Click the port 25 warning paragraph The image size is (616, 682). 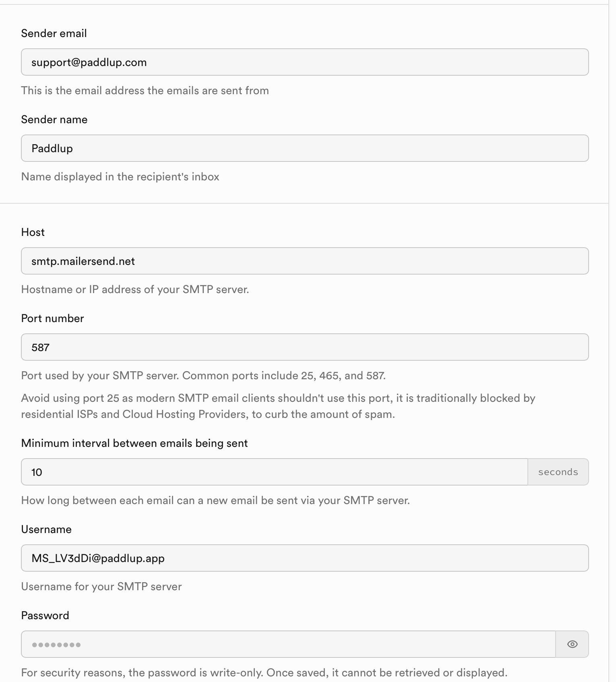(278, 406)
